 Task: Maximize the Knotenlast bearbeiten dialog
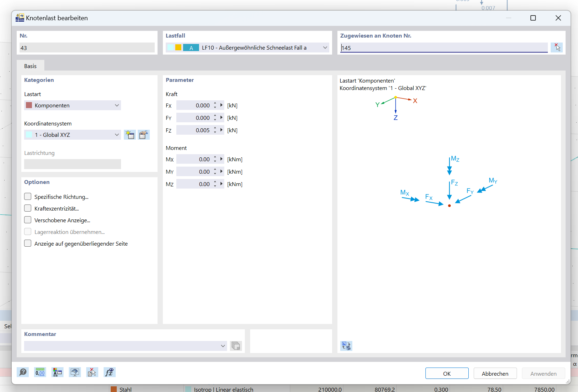533,18
